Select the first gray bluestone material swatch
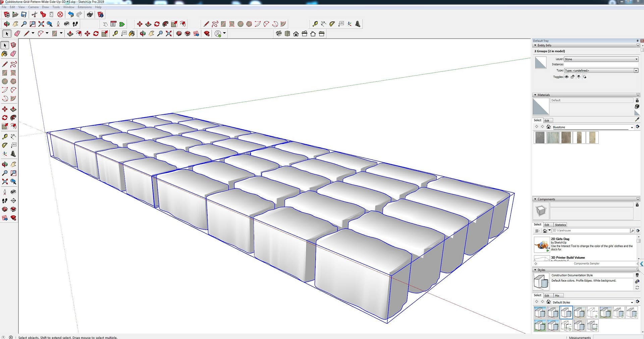 coord(540,137)
